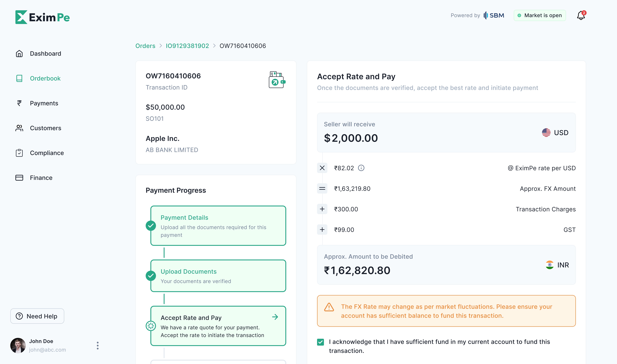Click the info icon beside ₹82.02
This screenshot has width=617, height=364.
(361, 168)
